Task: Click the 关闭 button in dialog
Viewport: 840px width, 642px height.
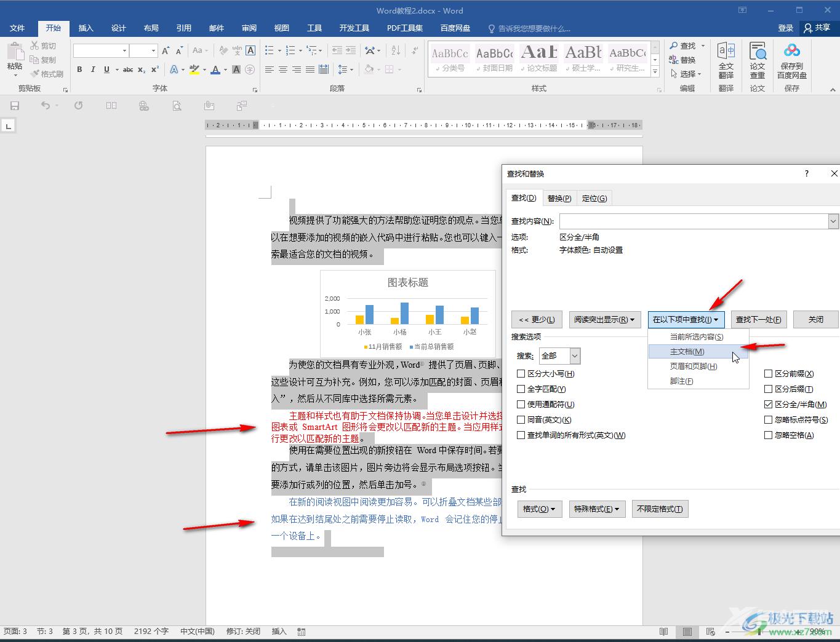Action: coord(815,320)
